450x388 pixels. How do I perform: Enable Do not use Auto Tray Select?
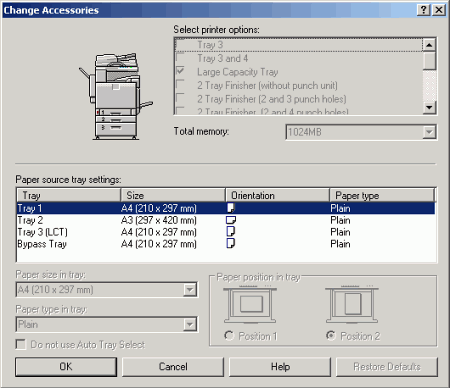point(21,344)
